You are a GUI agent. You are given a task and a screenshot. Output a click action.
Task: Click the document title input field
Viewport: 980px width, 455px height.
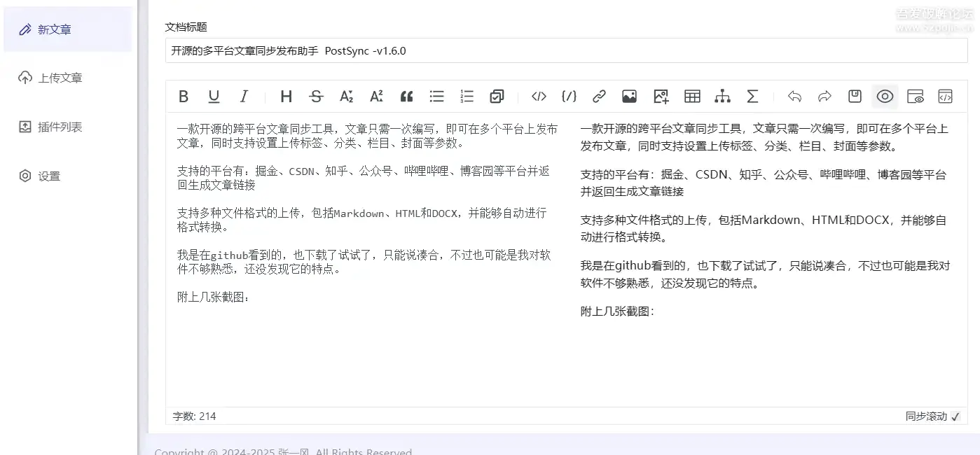click(565, 50)
